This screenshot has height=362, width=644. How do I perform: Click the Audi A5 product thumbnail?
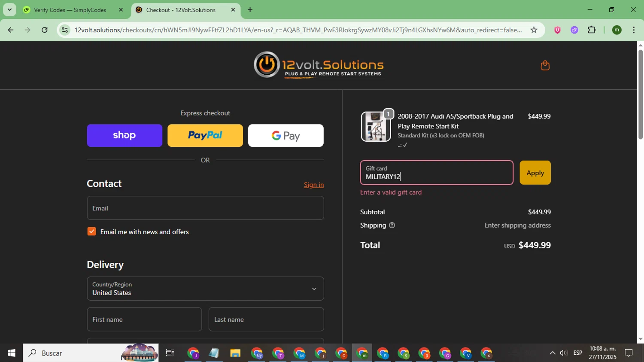coord(376,127)
